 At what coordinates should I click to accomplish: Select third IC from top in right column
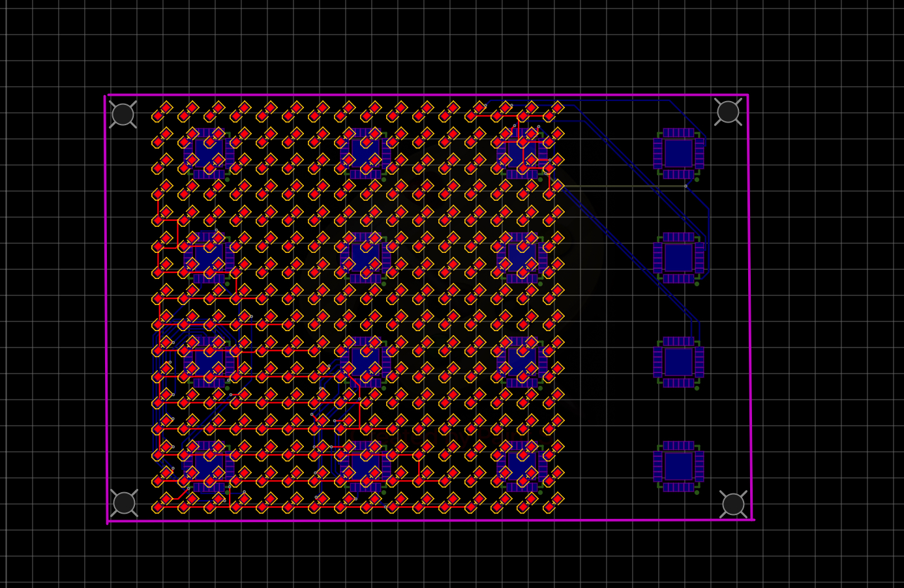(x=678, y=362)
